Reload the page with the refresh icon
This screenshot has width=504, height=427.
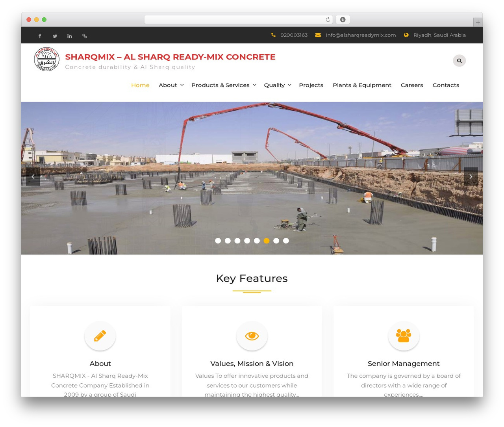tap(328, 19)
